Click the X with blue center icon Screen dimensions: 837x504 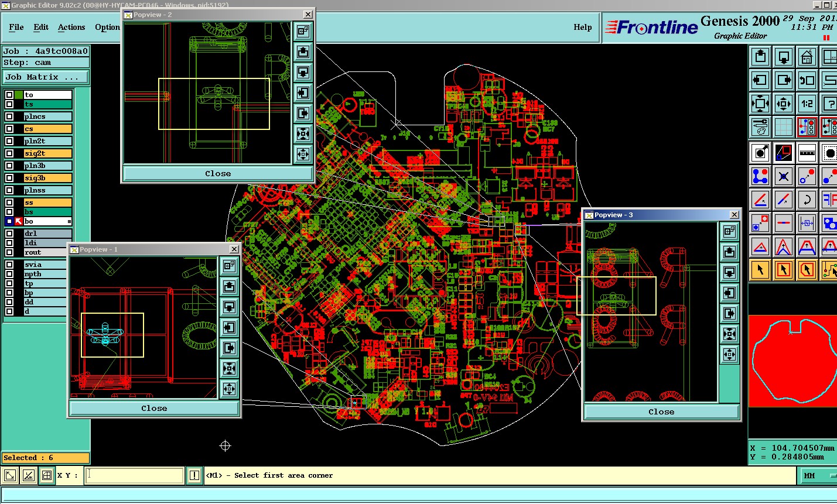(x=784, y=176)
